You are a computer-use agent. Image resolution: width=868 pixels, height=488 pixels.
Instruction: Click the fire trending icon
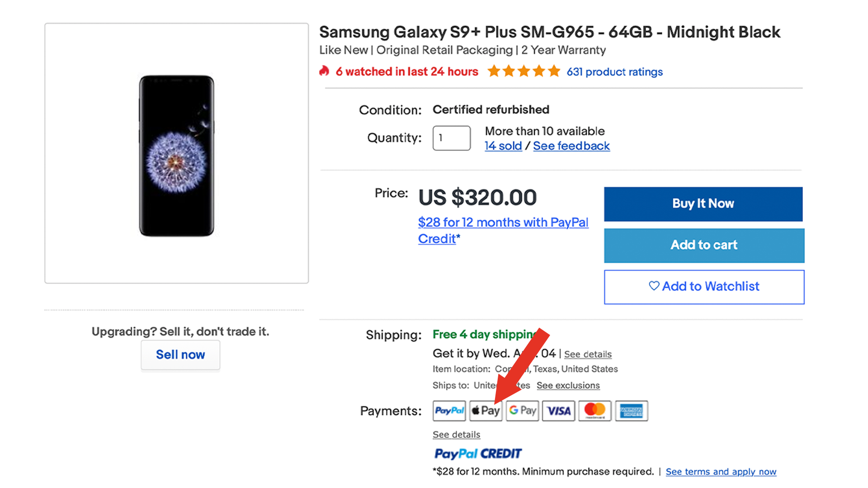(x=327, y=71)
